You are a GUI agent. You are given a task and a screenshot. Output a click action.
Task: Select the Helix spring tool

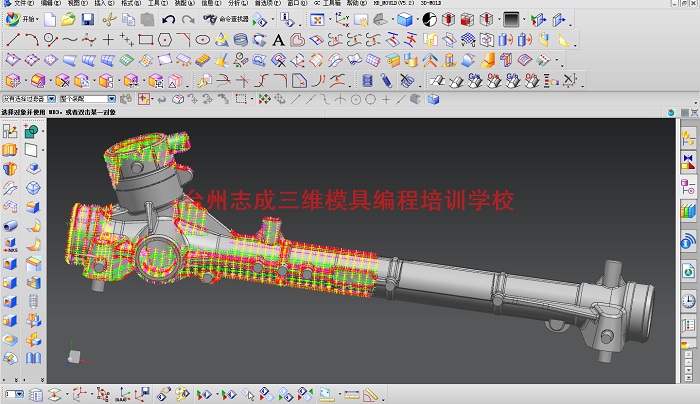click(x=241, y=40)
